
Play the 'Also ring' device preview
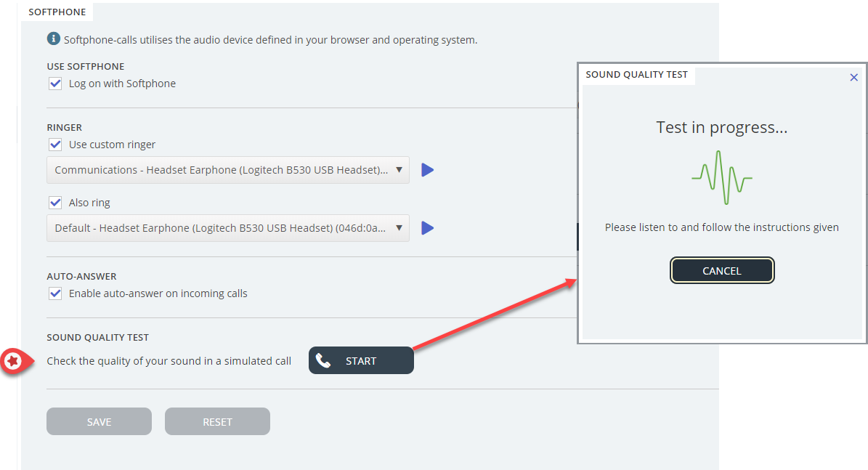coord(428,228)
